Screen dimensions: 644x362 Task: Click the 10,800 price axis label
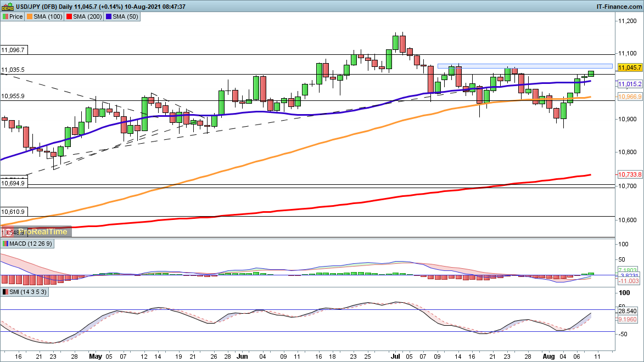(x=628, y=152)
